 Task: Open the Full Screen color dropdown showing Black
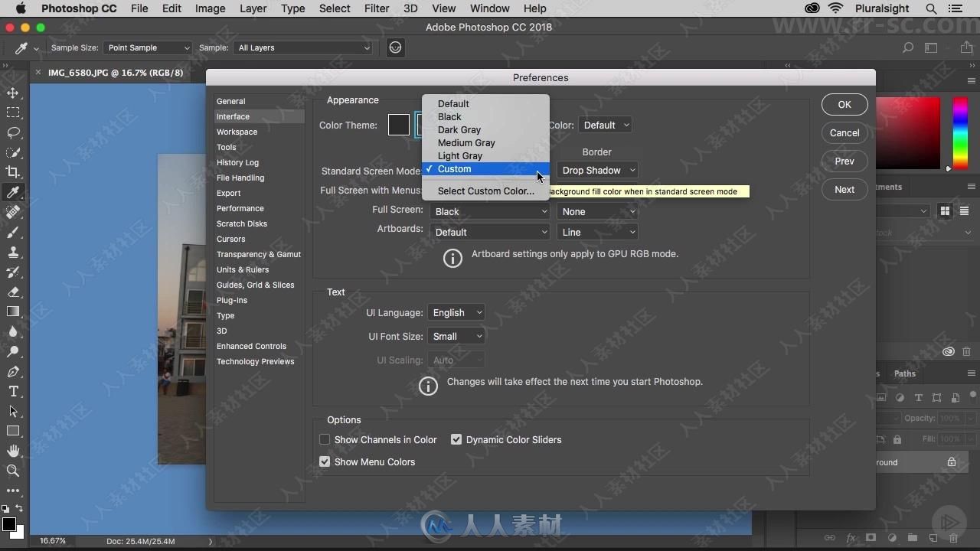click(489, 211)
